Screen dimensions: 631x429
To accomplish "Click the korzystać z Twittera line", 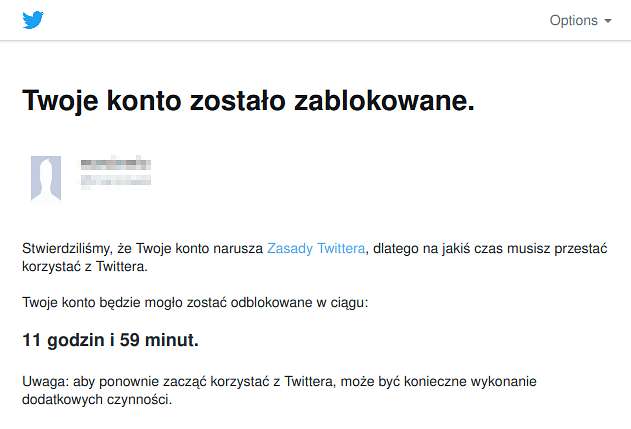I will [85, 266].
